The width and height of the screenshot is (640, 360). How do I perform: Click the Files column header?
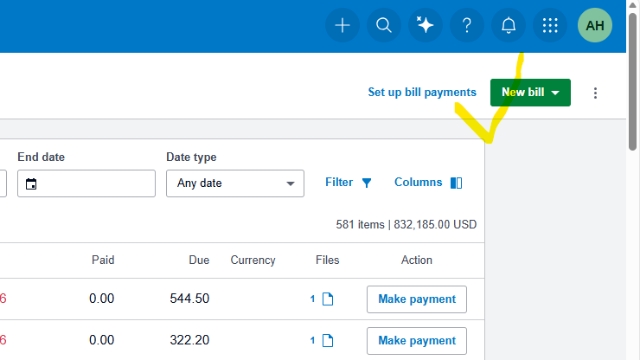[327, 260]
